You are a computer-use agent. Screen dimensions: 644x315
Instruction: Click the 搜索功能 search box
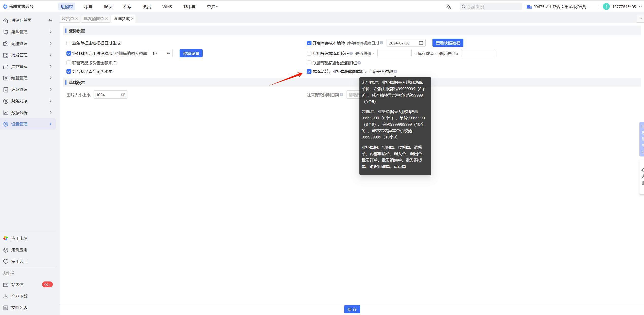[x=490, y=7]
